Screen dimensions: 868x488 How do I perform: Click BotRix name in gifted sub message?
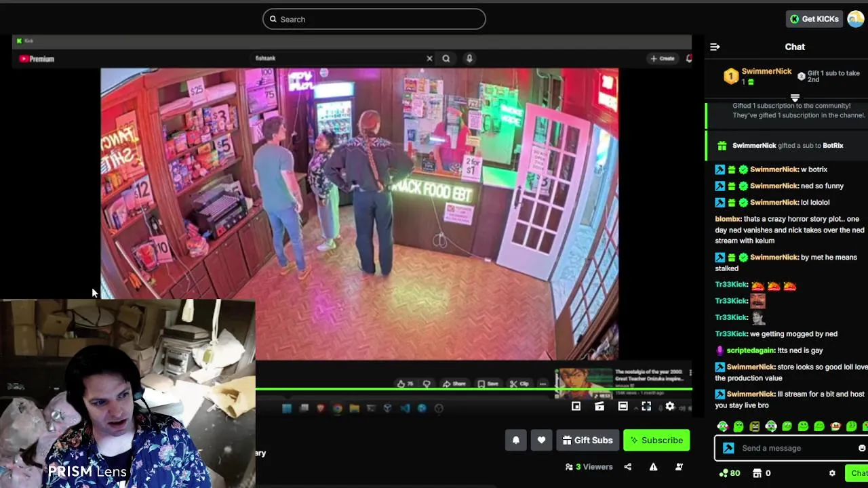click(833, 146)
